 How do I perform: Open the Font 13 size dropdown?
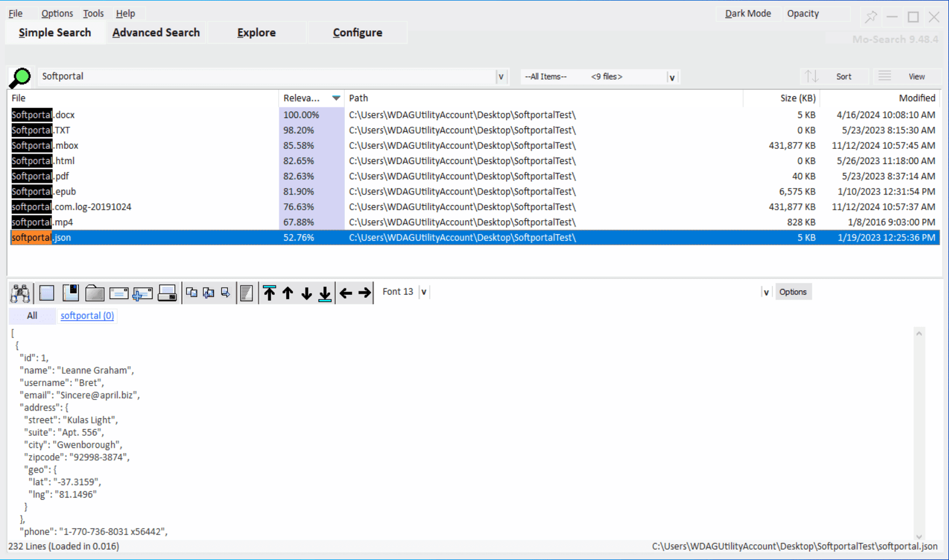[424, 292]
